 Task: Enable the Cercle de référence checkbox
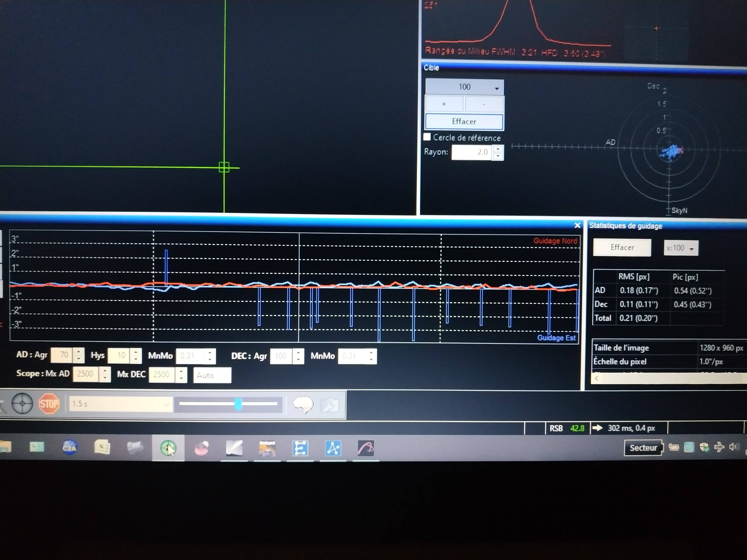[x=427, y=137]
